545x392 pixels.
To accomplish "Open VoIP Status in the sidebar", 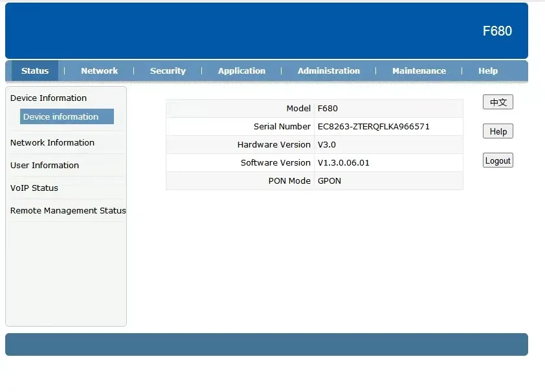I will (x=34, y=188).
